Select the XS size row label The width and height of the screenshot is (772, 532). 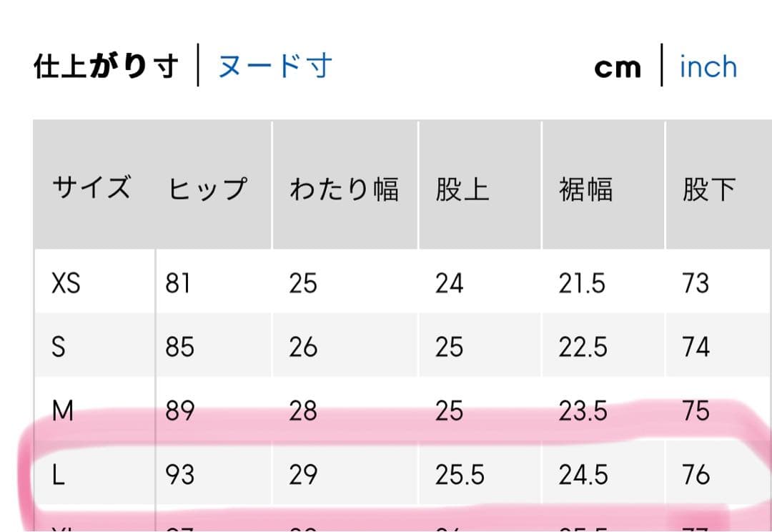click(66, 284)
